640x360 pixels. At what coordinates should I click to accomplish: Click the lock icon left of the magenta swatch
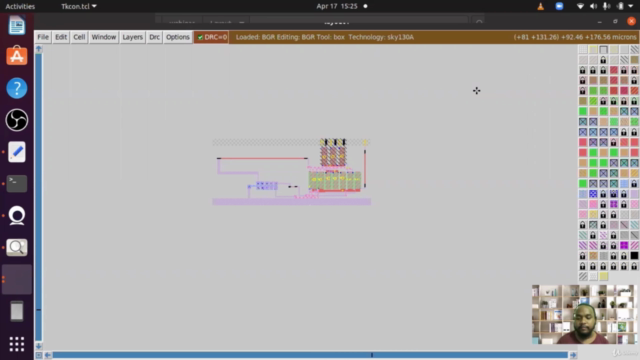pyautogui.click(x=613, y=245)
